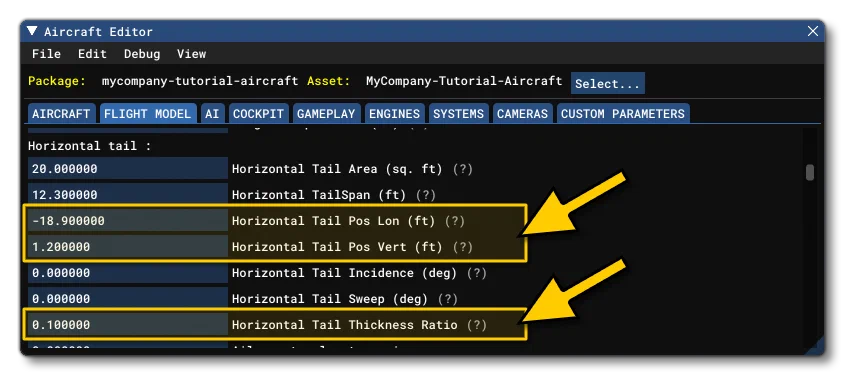
Task: Switch to the AI tab
Action: pos(212,114)
